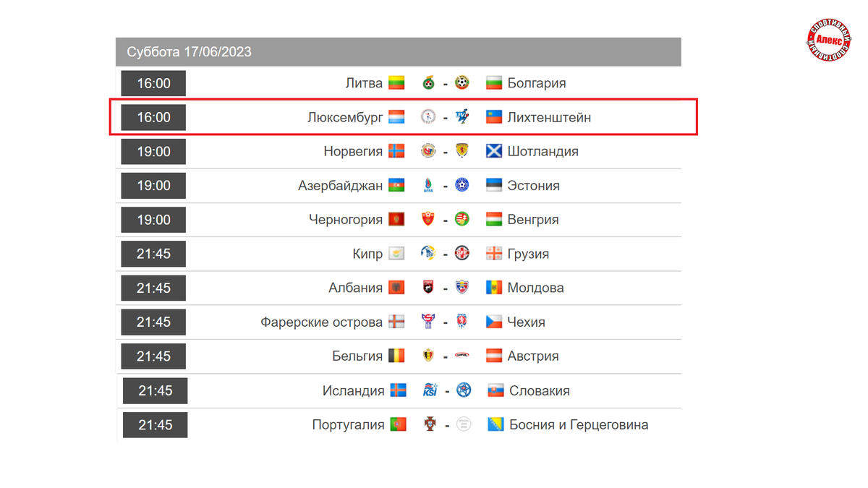Image resolution: width=868 pixels, height=488 pixels.
Task: Open Фарерские острова team page
Action: pos(322,322)
